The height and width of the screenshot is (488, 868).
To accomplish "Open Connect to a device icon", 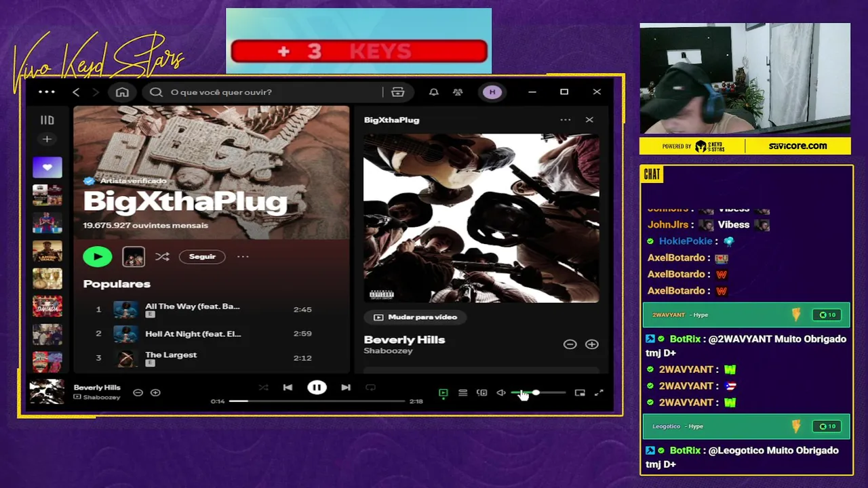I will (x=481, y=392).
